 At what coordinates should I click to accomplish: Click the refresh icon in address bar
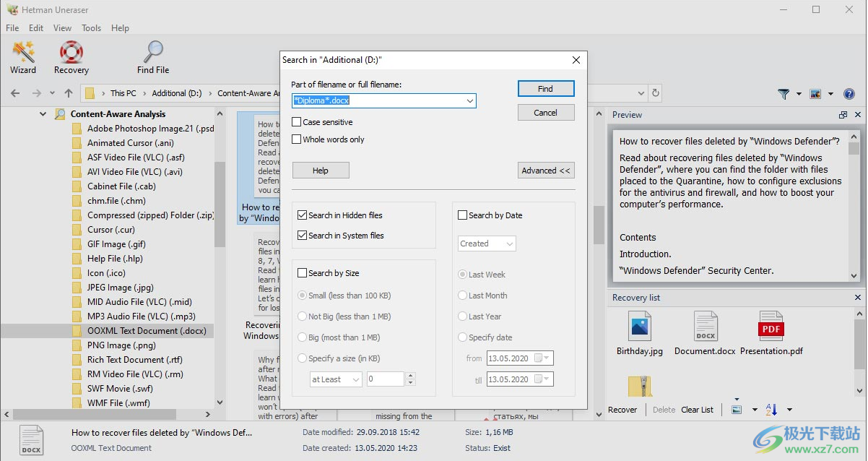click(655, 93)
